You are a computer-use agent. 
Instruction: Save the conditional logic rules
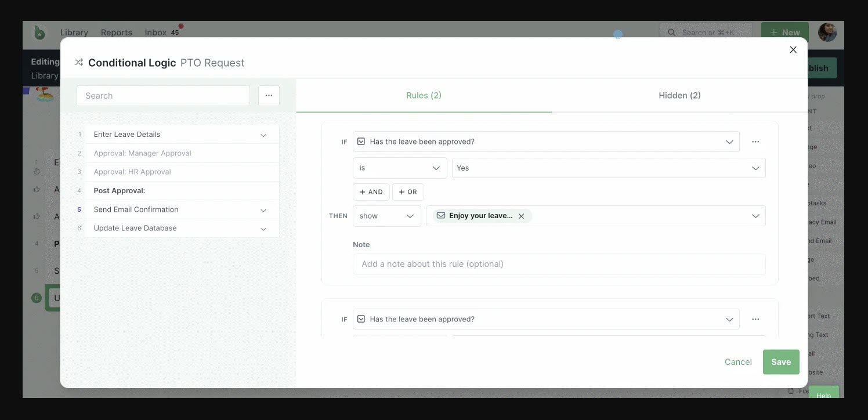tap(780, 361)
